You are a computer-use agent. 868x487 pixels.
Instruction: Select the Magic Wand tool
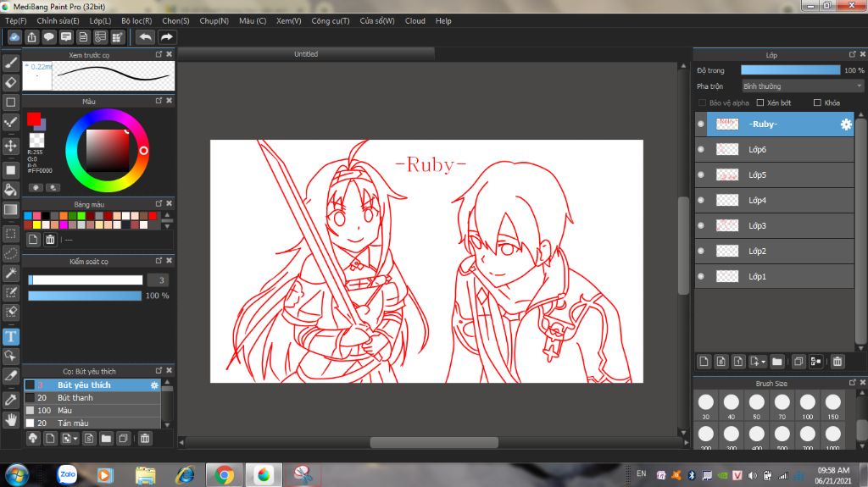10,273
